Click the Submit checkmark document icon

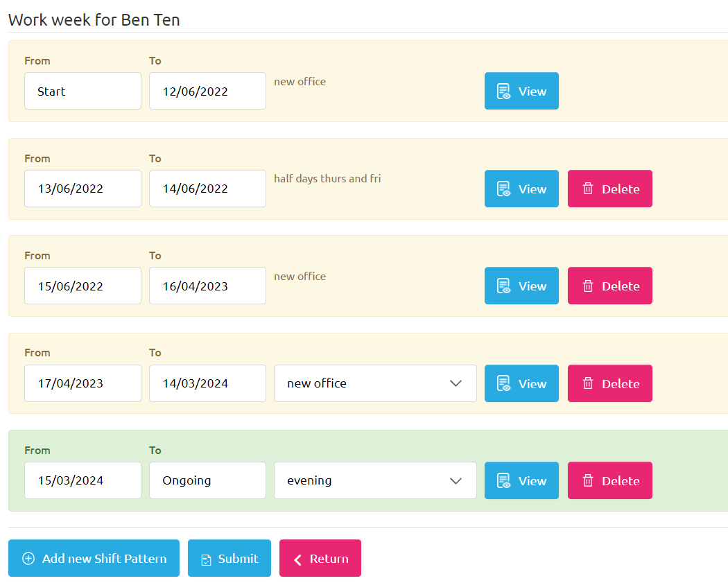point(206,559)
